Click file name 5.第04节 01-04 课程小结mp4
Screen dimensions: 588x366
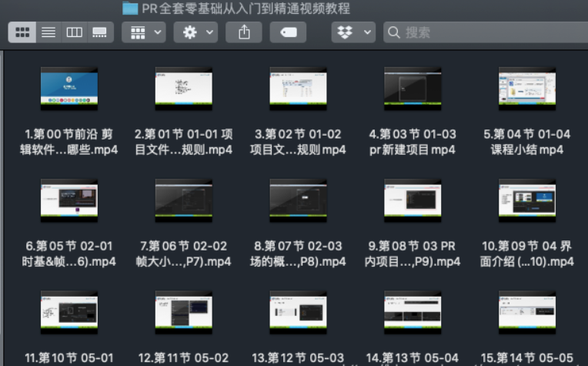coord(527,142)
